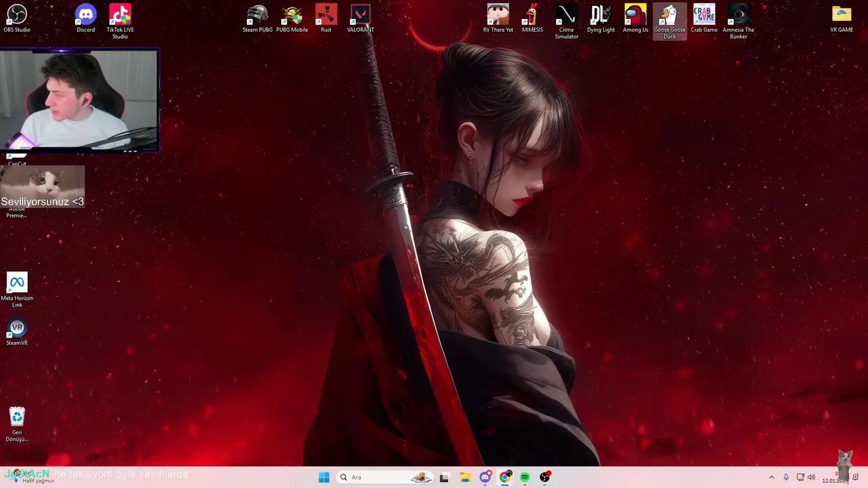The height and width of the screenshot is (488, 868).
Task: Click the Ara search box in taskbar
Action: [x=385, y=477]
